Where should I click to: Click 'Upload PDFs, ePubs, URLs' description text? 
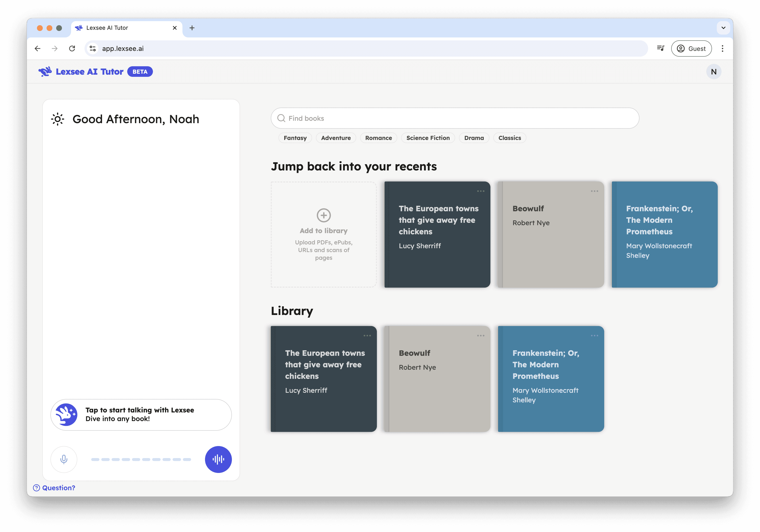(323, 250)
